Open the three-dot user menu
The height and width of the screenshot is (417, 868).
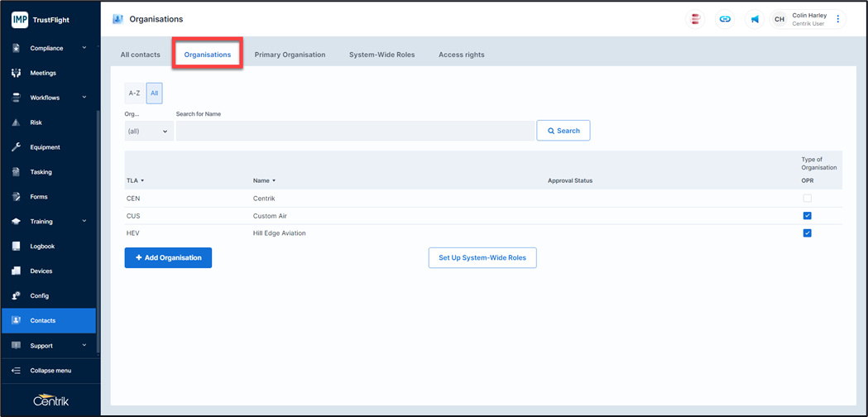(838, 19)
